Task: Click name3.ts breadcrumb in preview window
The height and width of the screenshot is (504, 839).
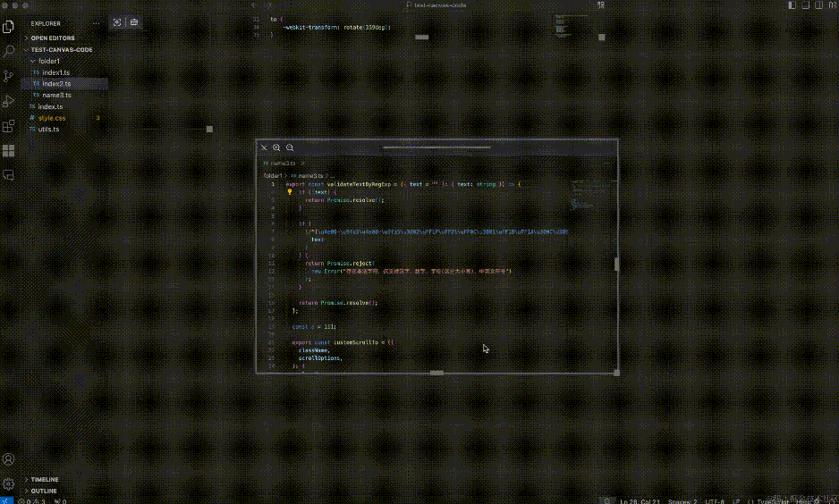Action: click(x=309, y=176)
